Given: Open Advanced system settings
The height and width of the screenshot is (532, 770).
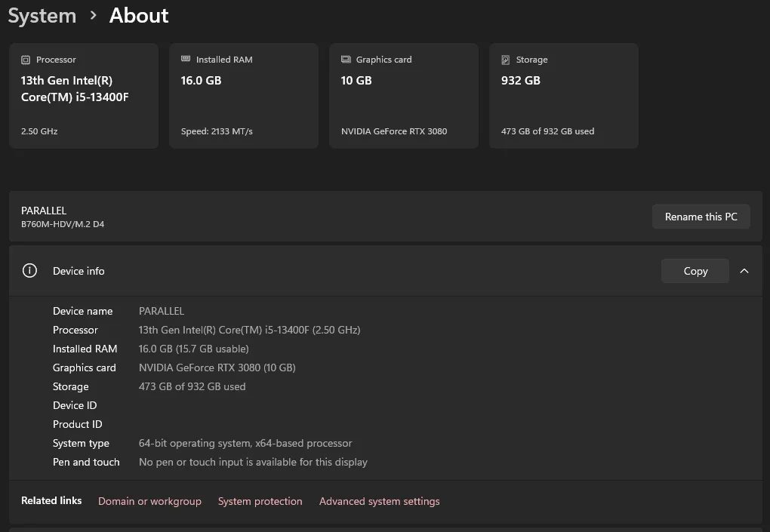Looking at the screenshot, I should click(x=380, y=501).
